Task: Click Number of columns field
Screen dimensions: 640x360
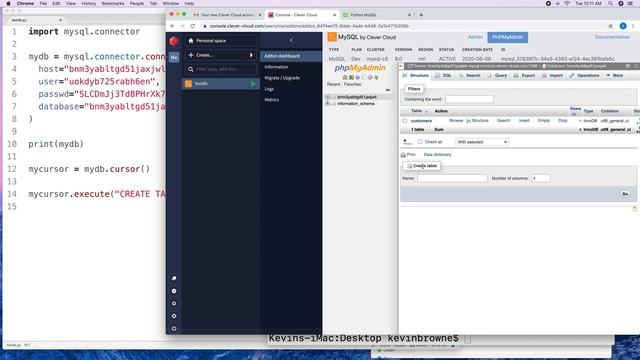Action: click(x=540, y=178)
